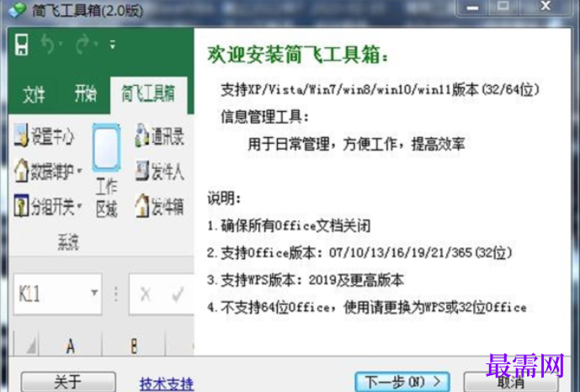580x392 pixels.
Task: Expand the 数据维护 dropdown arrow
Action: pos(79,172)
